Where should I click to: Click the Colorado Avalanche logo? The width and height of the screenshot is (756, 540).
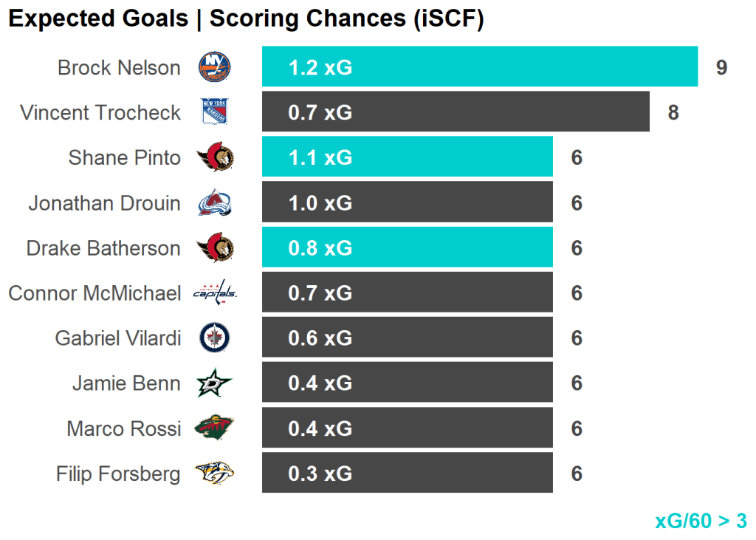[x=215, y=202]
